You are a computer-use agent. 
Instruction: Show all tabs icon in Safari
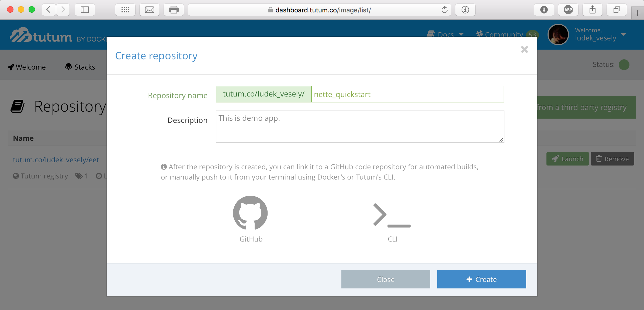pos(617,10)
